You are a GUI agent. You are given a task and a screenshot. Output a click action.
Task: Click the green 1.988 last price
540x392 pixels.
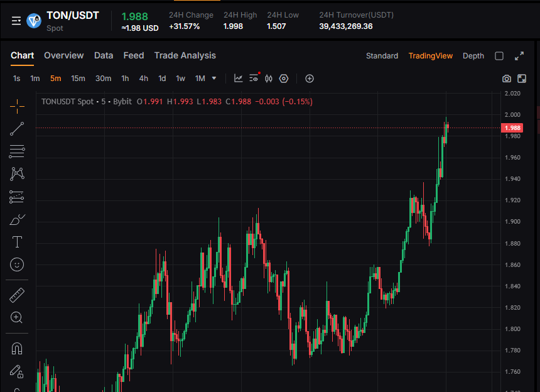click(x=134, y=16)
